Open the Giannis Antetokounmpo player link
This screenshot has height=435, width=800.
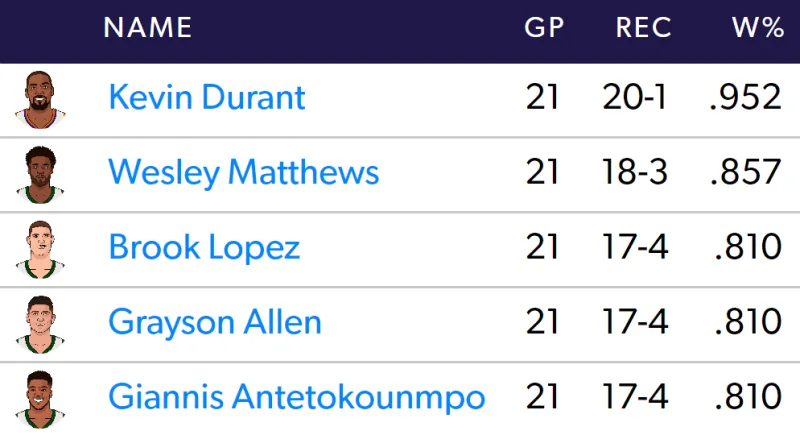297,397
